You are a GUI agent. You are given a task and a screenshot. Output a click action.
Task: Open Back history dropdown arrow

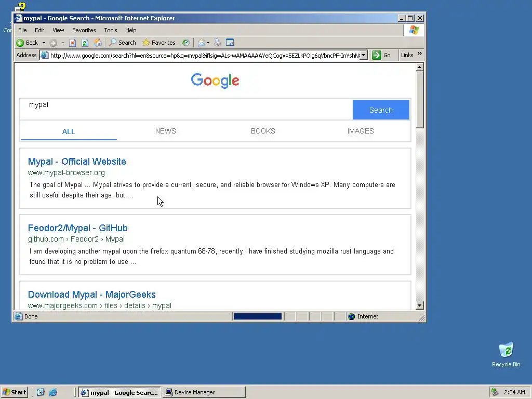(x=44, y=43)
